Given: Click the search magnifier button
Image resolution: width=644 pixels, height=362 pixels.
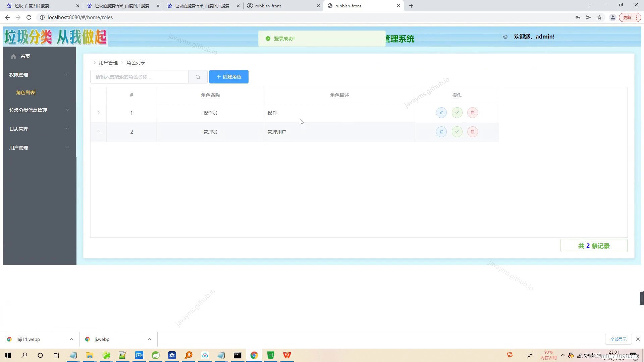Looking at the screenshot, I should coord(198,77).
